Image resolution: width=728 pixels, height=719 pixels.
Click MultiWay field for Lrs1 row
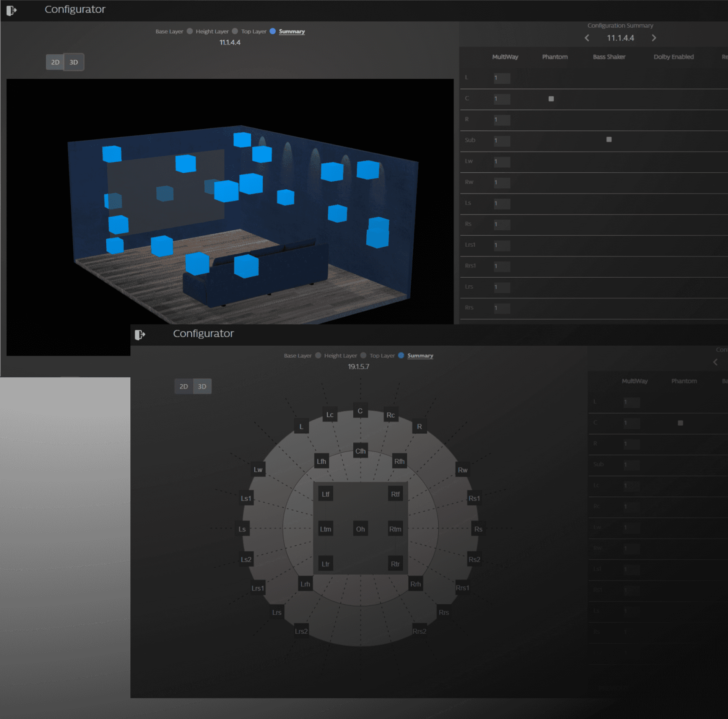click(x=502, y=246)
